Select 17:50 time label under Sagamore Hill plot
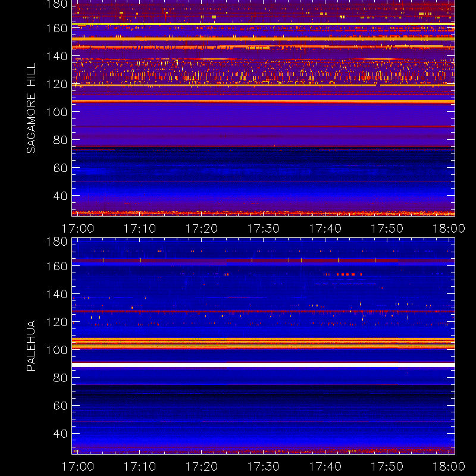Screen dimensions: 476x476 pyautogui.click(x=387, y=228)
